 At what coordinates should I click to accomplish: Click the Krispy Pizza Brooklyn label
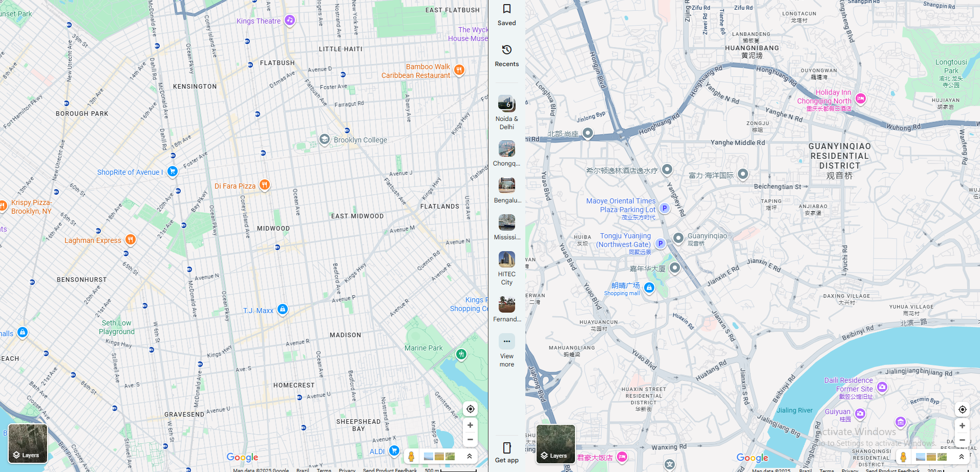31,207
